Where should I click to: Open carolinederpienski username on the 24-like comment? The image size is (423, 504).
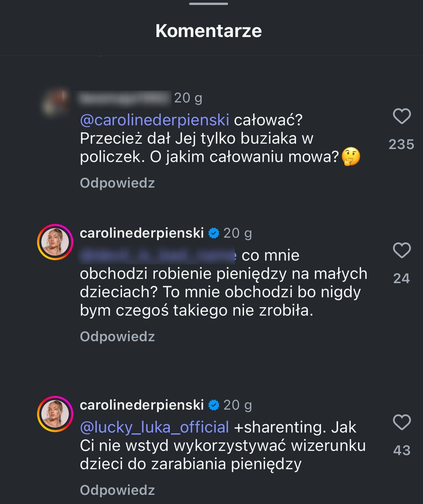tap(142, 233)
